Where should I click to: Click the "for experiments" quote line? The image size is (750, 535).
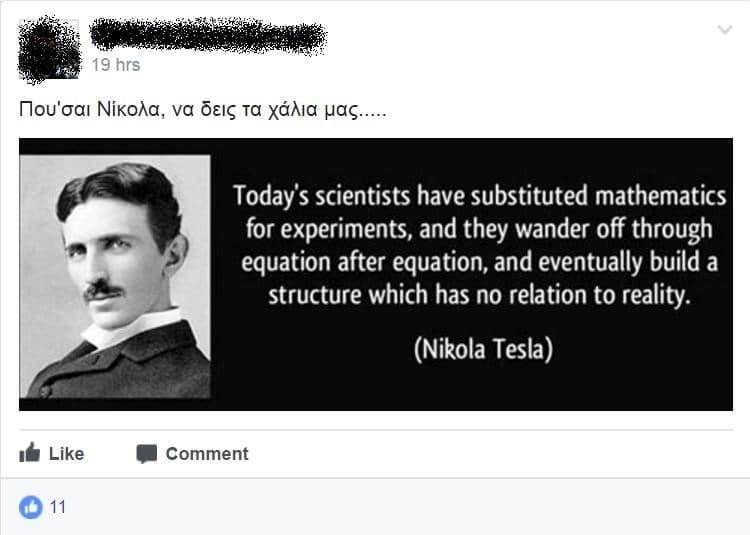[x=480, y=228]
